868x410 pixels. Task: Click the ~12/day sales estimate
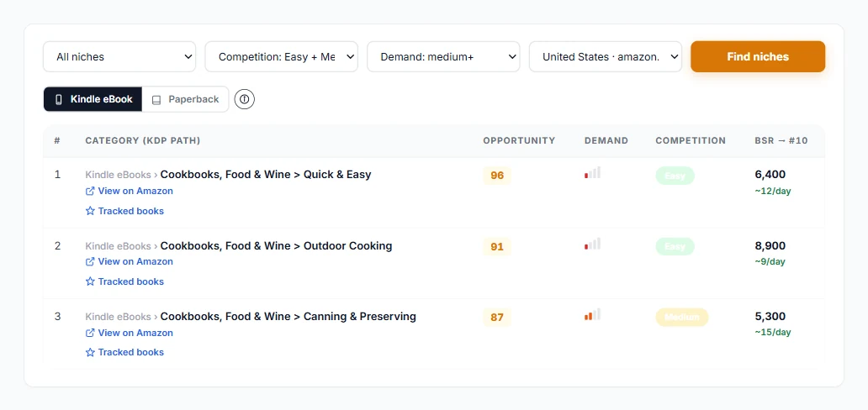pyautogui.click(x=773, y=191)
